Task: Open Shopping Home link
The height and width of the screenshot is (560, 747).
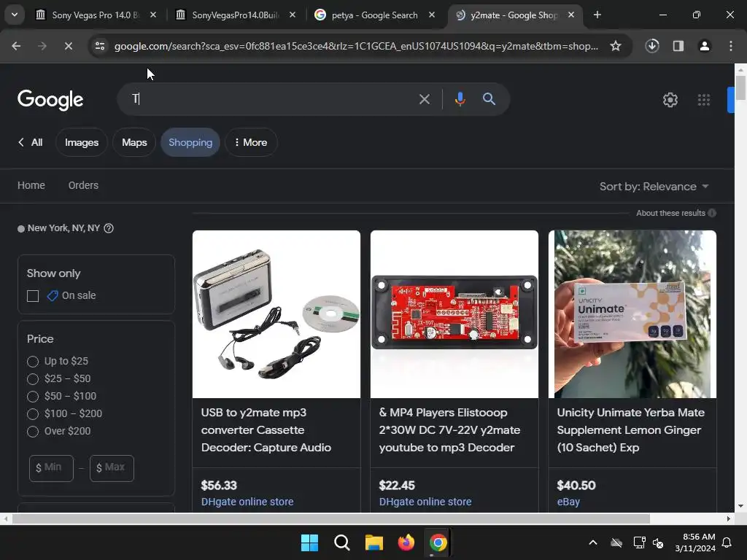Action: tap(31, 185)
